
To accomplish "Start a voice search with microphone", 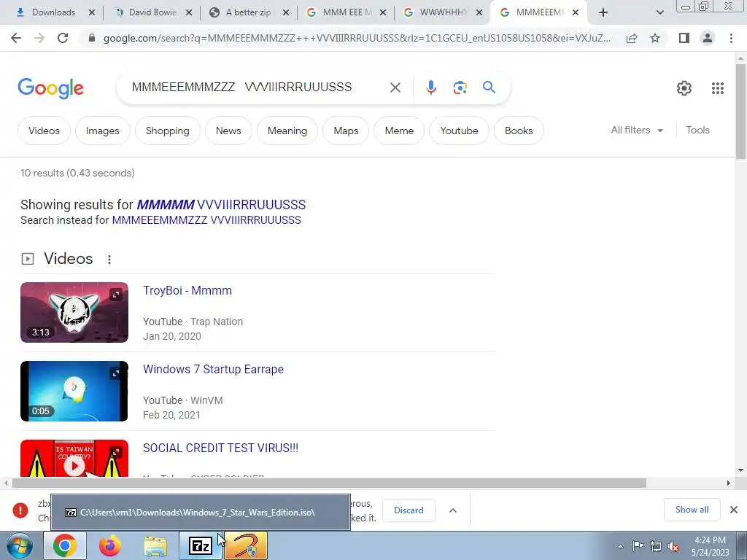I will [430, 87].
